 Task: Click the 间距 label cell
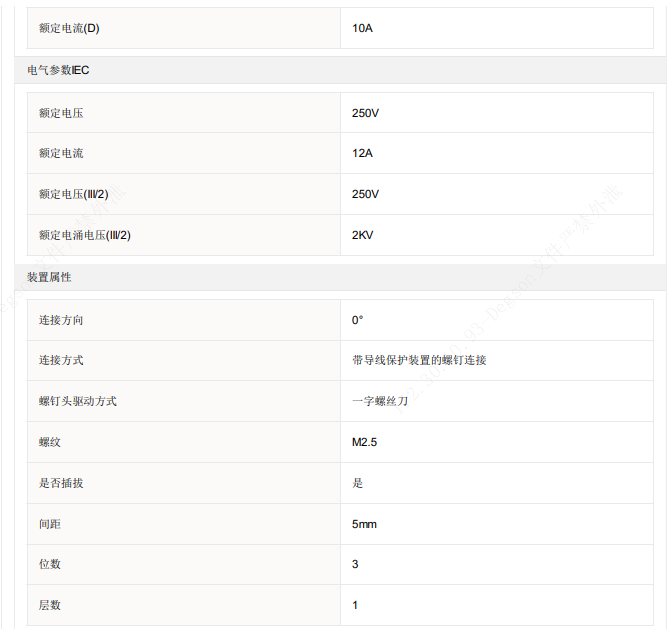click(x=50, y=524)
